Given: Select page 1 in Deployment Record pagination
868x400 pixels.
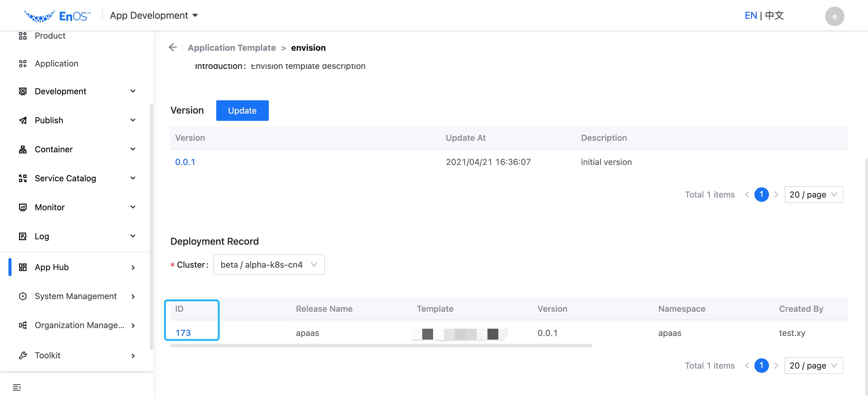Looking at the screenshot, I should click(761, 365).
